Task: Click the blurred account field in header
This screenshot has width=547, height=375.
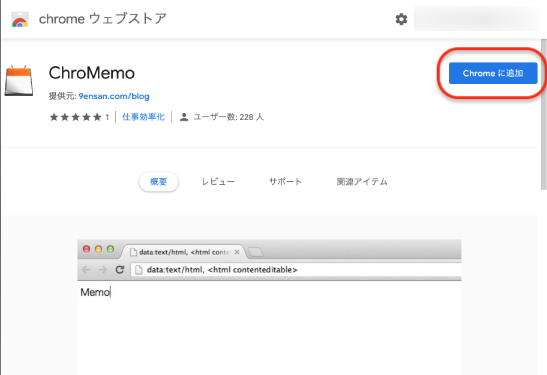Action: 477,19
